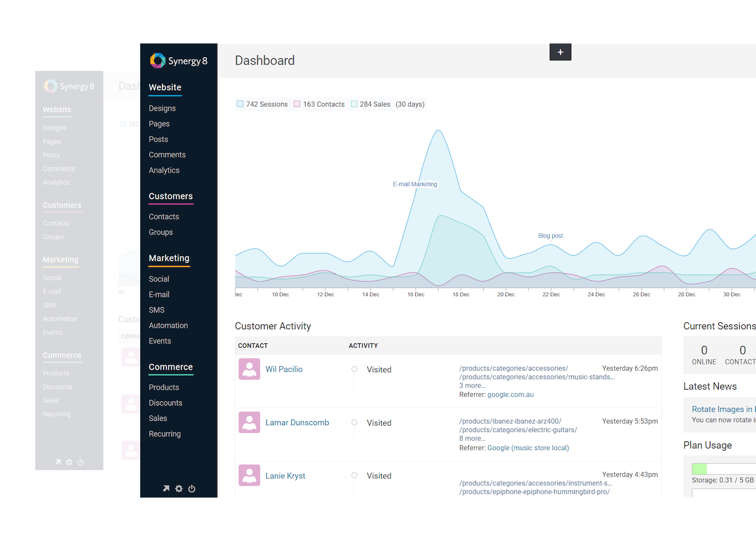756x535 pixels.
Task: Toggle the 742 Sessions legend box
Action: coord(240,104)
